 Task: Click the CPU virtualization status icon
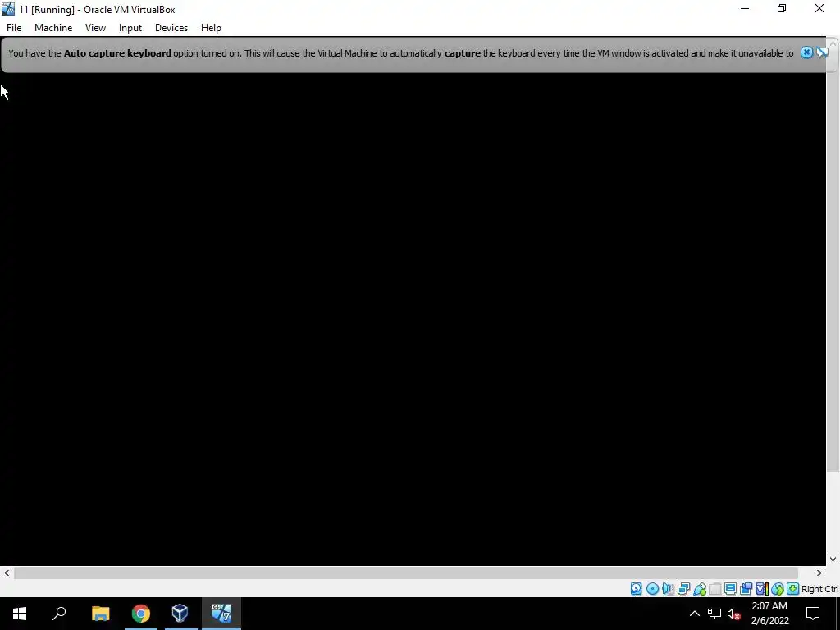(x=762, y=589)
